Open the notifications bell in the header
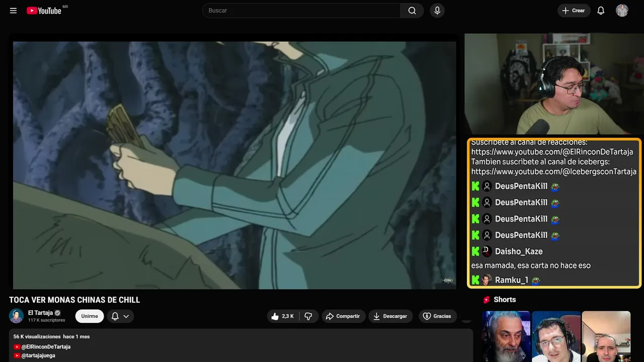 [601, 11]
